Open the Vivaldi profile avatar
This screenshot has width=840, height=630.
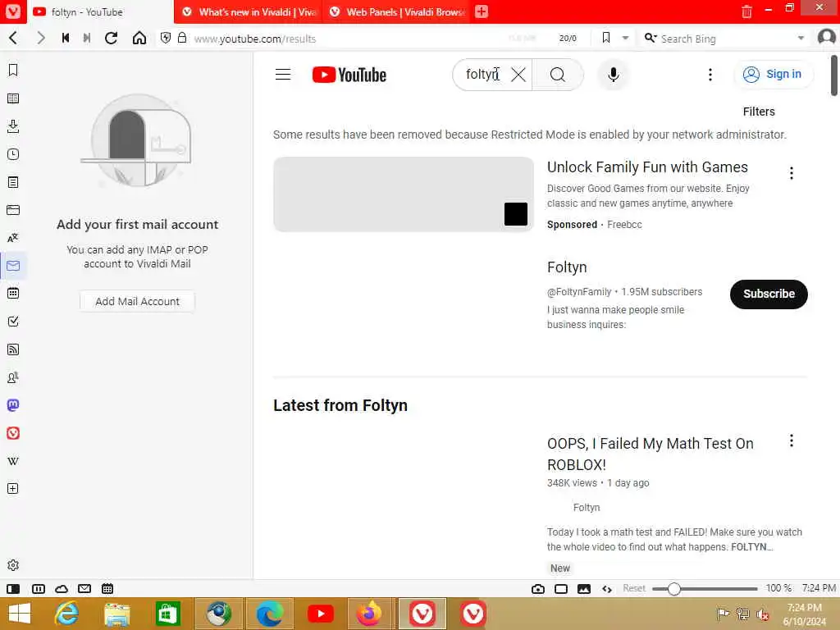(827, 37)
